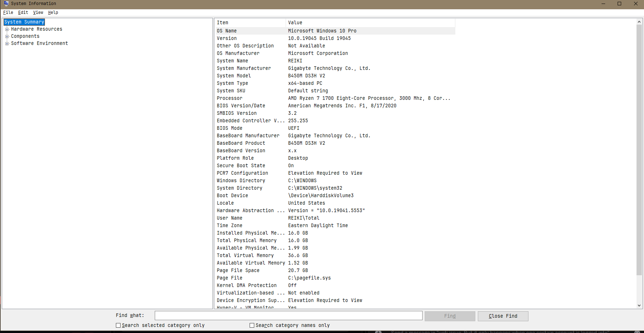644x333 pixels.
Task: Select the System SKU row
Action: click(335, 91)
